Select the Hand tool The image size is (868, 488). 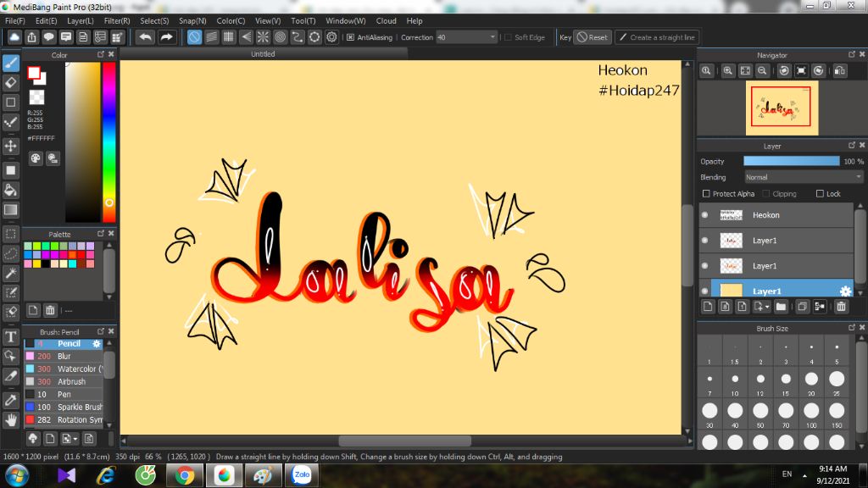(x=10, y=420)
